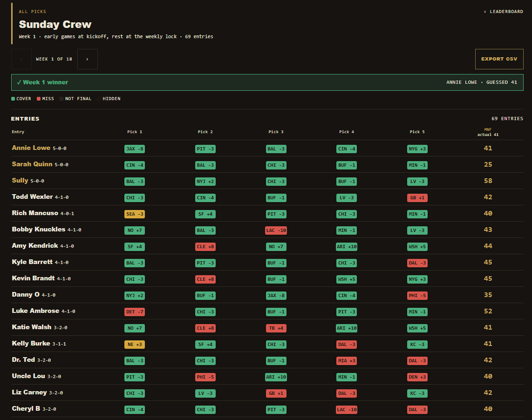Click the Entry column header
The width and height of the screenshot is (532, 420).
(18, 132)
